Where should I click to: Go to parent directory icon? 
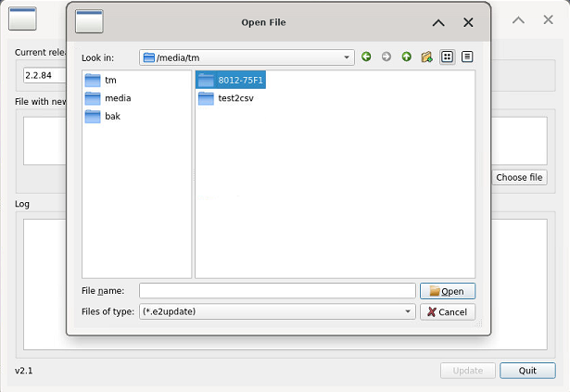tap(407, 57)
